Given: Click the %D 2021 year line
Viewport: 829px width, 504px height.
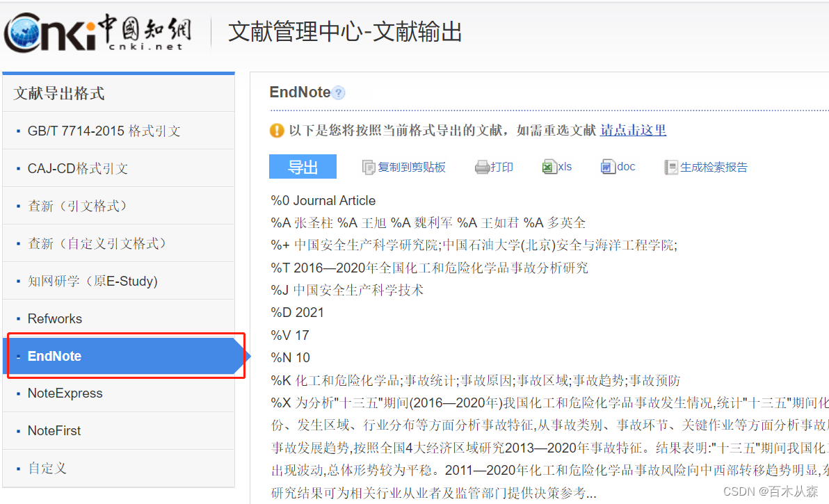Looking at the screenshot, I should click(297, 313).
